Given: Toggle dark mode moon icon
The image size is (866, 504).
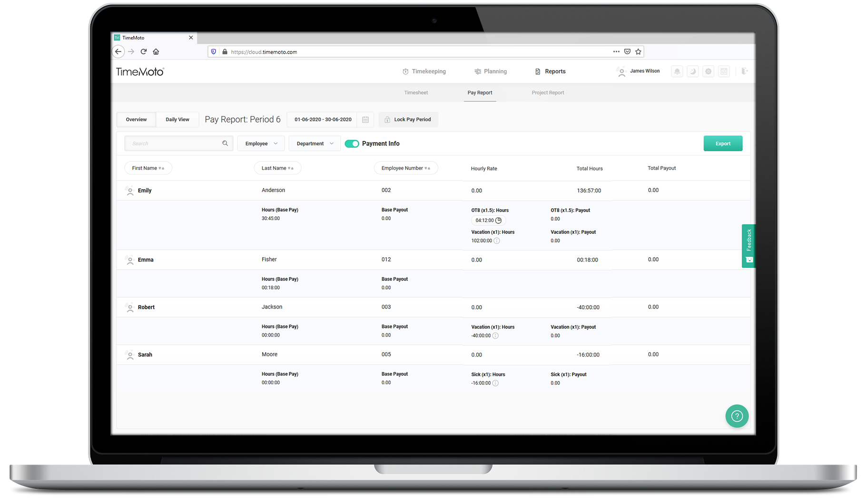Looking at the screenshot, I should click(x=693, y=71).
